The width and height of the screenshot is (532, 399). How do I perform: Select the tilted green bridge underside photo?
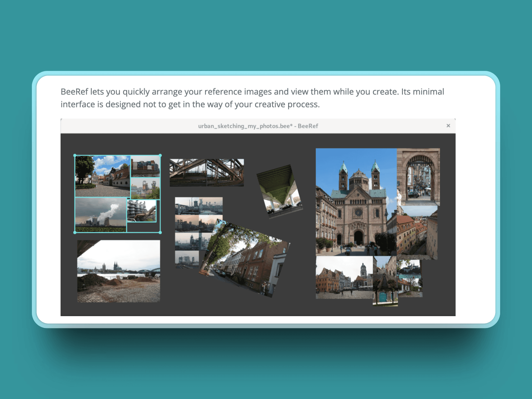(x=279, y=191)
